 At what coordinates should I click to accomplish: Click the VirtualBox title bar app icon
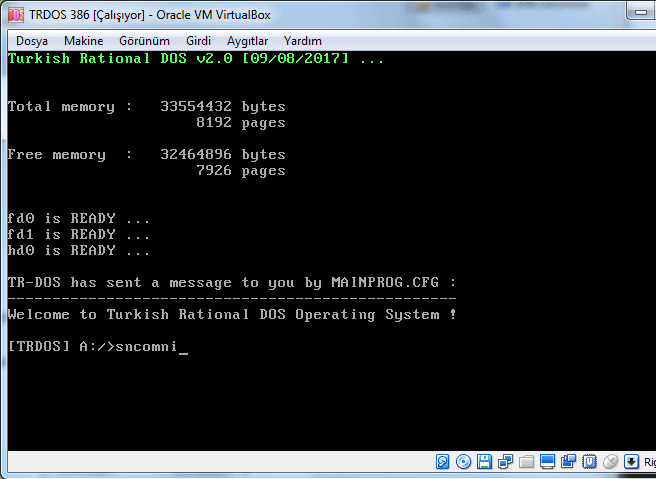pos(16,15)
